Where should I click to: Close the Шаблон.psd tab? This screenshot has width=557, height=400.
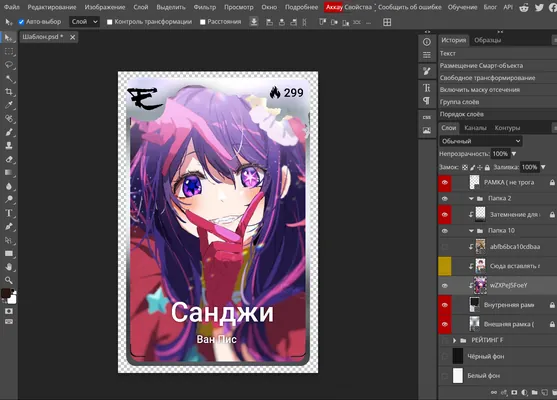coord(72,37)
